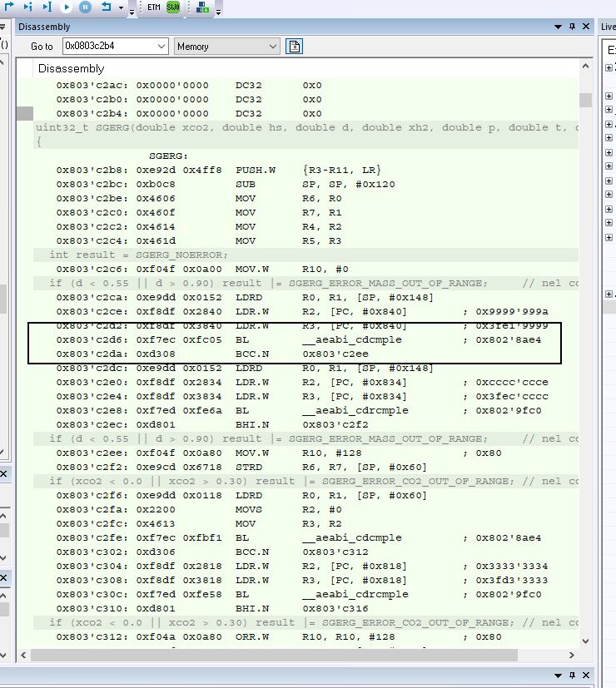Open overflow options beside the download icon
The width and height of the screenshot is (616, 688).
click(x=218, y=12)
